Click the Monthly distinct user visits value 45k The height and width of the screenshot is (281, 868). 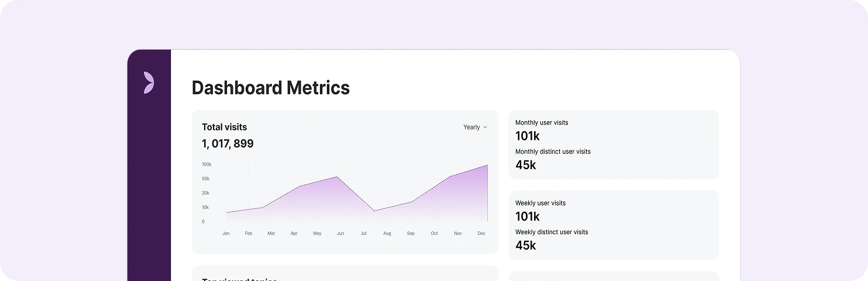pyautogui.click(x=525, y=165)
